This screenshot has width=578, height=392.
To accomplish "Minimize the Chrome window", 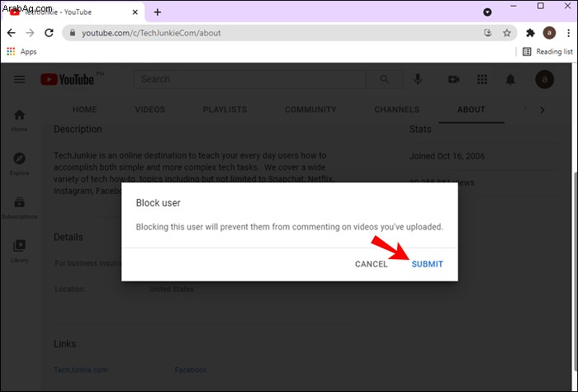I will click(514, 6).
